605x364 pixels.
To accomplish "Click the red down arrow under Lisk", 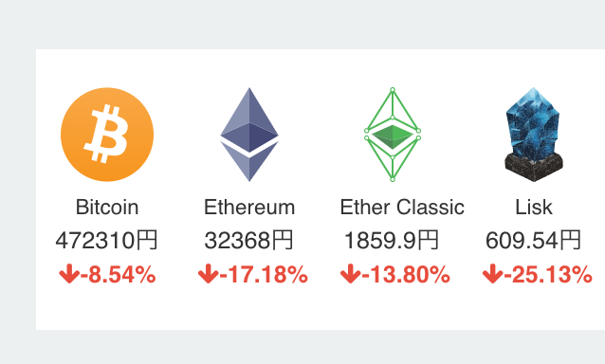I will tap(493, 274).
